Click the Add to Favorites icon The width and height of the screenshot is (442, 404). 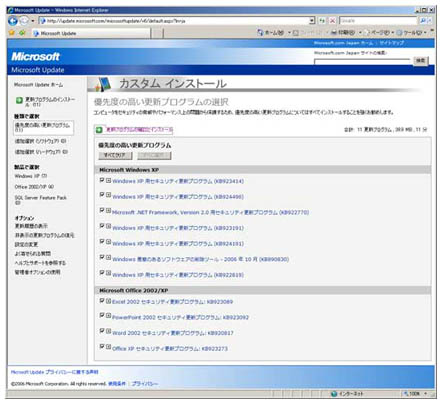(23, 33)
